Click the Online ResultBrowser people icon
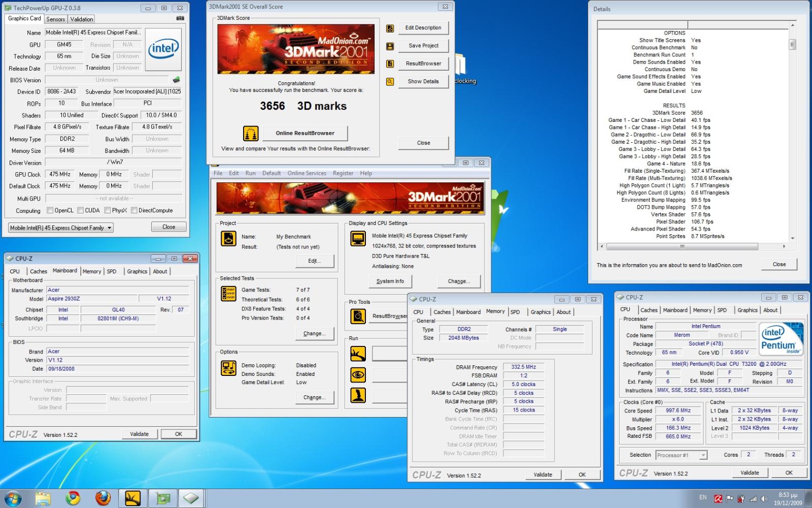Viewport: 812px width, 508px height. tap(251, 134)
